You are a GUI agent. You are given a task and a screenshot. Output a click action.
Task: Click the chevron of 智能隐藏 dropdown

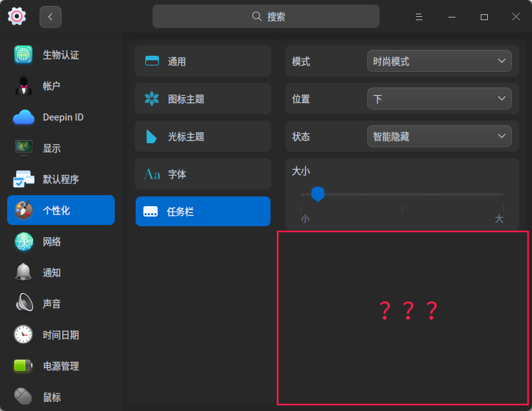click(502, 136)
